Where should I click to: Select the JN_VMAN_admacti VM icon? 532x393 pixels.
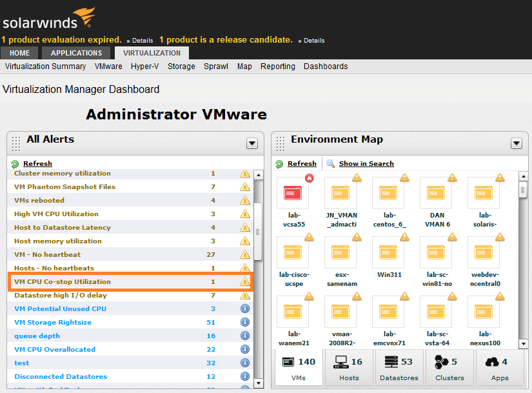click(340, 193)
